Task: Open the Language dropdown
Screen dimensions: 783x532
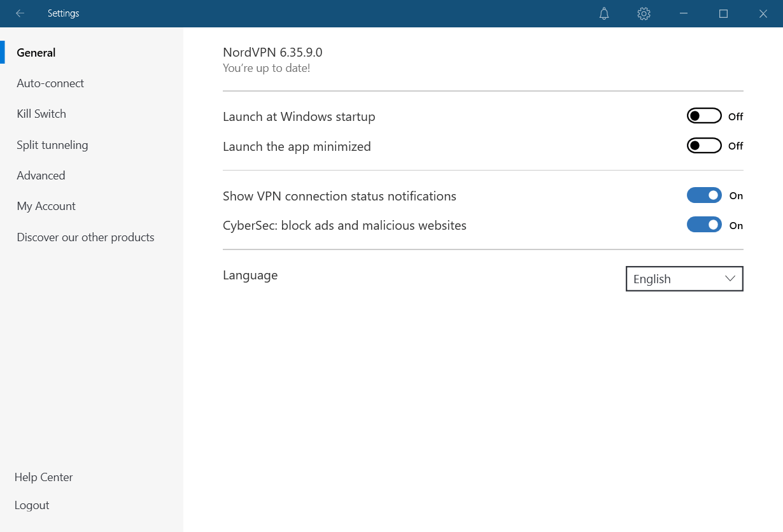Action: pyautogui.click(x=684, y=279)
